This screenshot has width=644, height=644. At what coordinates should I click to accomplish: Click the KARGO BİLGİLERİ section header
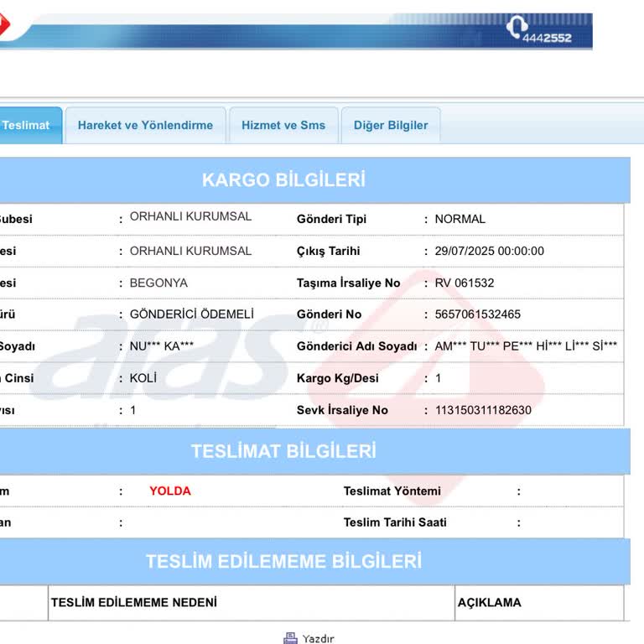click(283, 180)
